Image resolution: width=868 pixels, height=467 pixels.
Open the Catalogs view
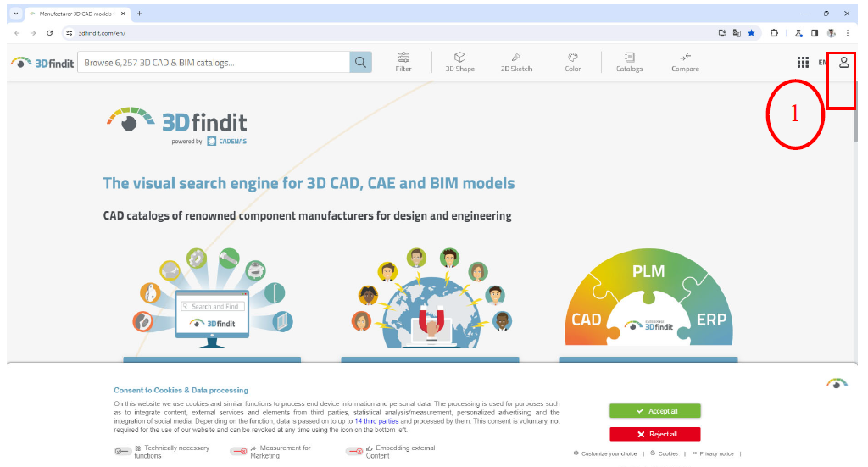(x=630, y=62)
